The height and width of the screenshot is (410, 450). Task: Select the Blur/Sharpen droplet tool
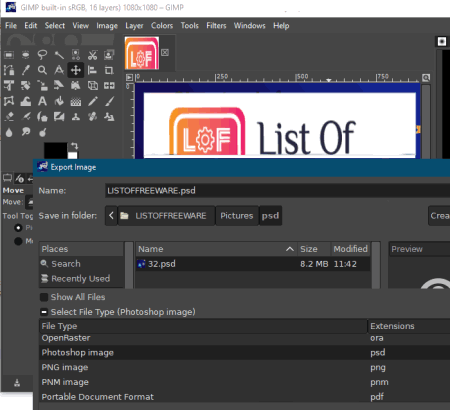tap(9, 132)
